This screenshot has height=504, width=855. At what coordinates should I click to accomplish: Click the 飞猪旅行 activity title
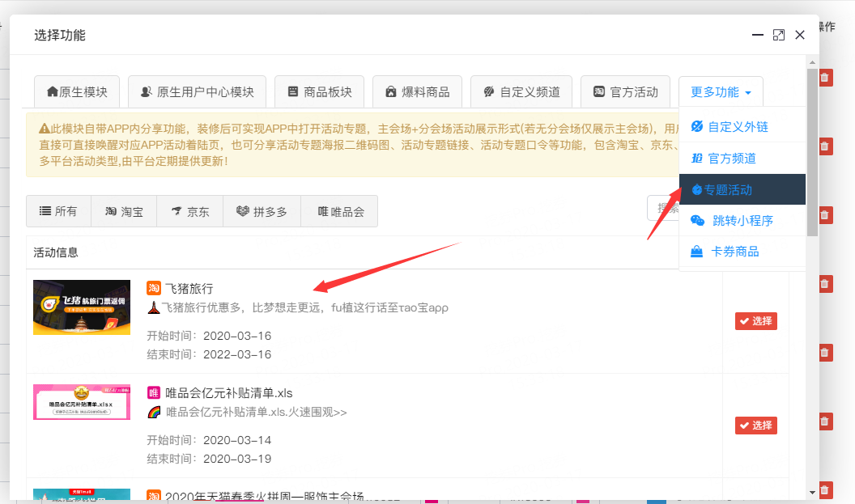(189, 288)
